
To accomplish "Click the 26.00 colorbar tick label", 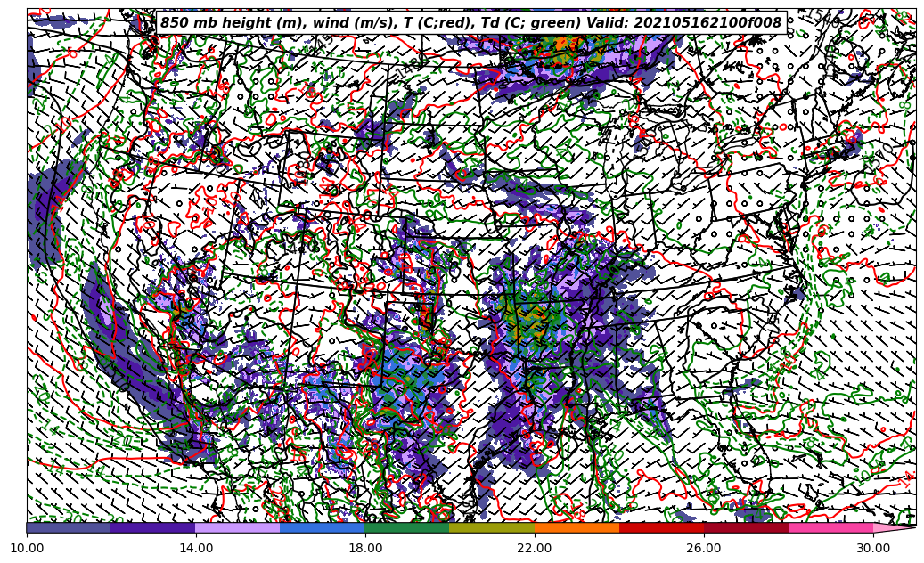I will 704,548.
